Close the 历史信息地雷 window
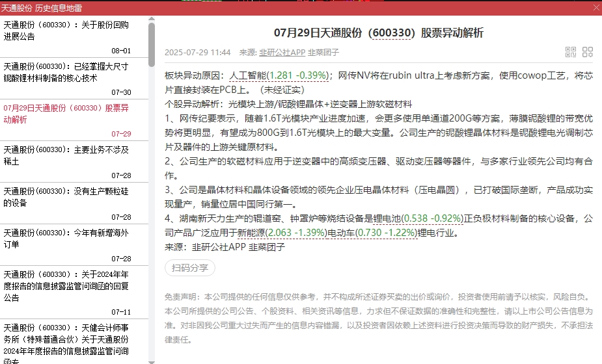 596,8
